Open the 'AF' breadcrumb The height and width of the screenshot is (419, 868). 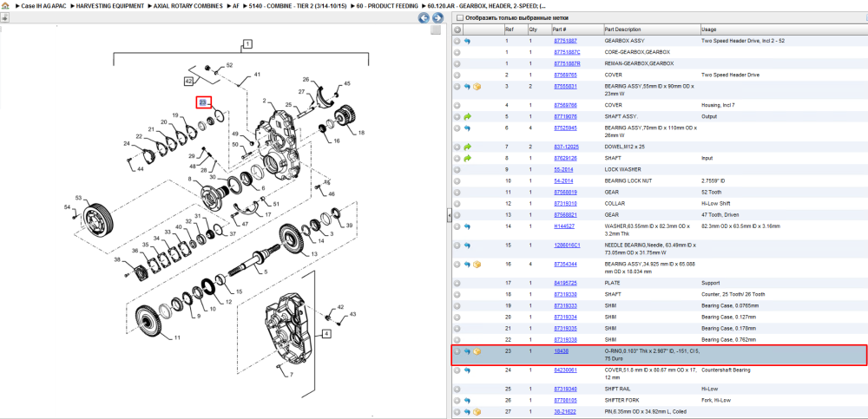[x=236, y=5]
